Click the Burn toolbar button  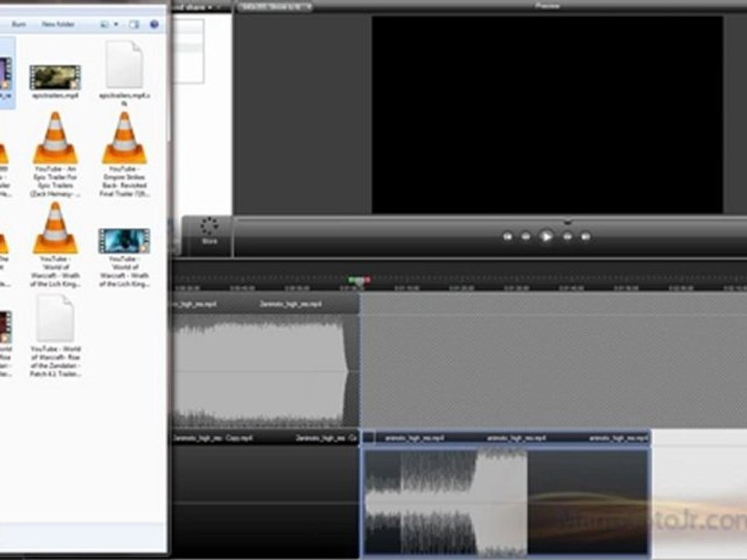(x=19, y=24)
